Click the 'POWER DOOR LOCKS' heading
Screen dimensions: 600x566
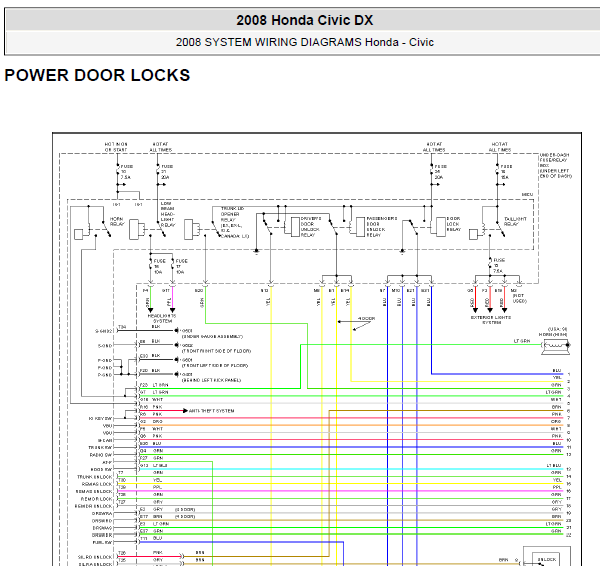pyautogui.click(x=97, y=75)
